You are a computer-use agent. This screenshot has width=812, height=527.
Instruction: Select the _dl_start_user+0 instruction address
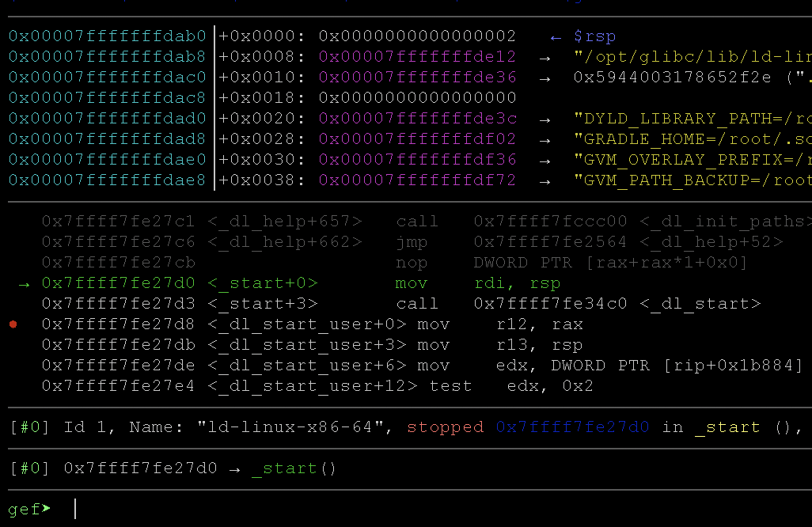pos(118,324)
